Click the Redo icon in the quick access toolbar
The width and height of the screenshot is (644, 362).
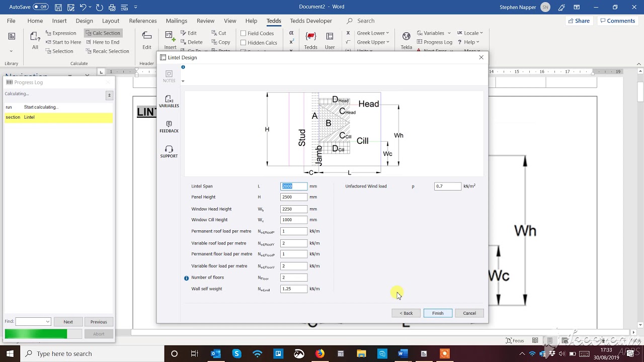coord(100,7)
